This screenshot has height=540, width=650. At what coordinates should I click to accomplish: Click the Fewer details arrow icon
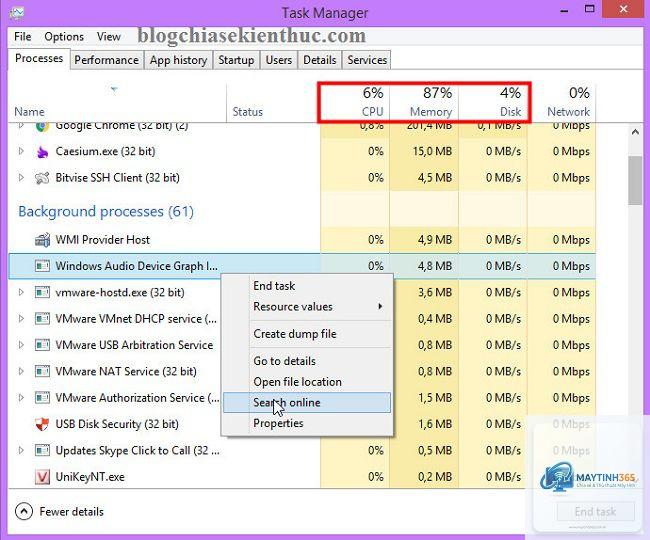point(24,512)
